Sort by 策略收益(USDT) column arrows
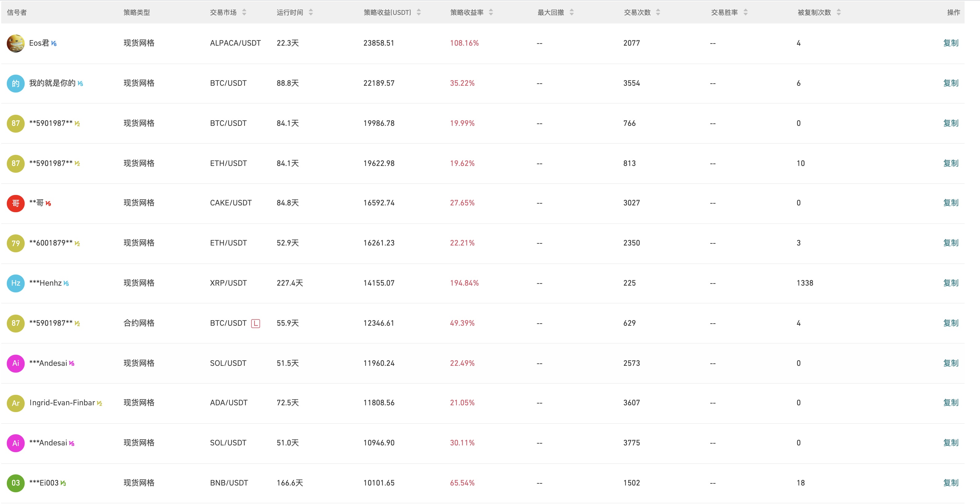The image size is (980, 504). pyautogui.click(x=418, y=12)
